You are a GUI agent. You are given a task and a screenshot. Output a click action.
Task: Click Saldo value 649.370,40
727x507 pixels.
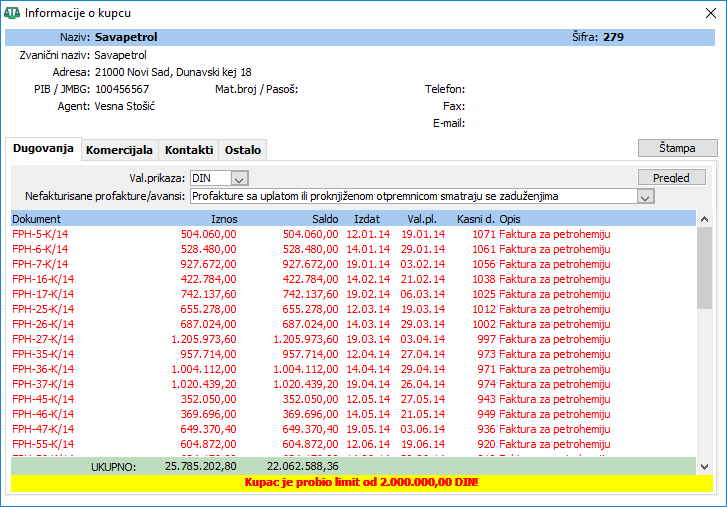(x=311, y=429)
